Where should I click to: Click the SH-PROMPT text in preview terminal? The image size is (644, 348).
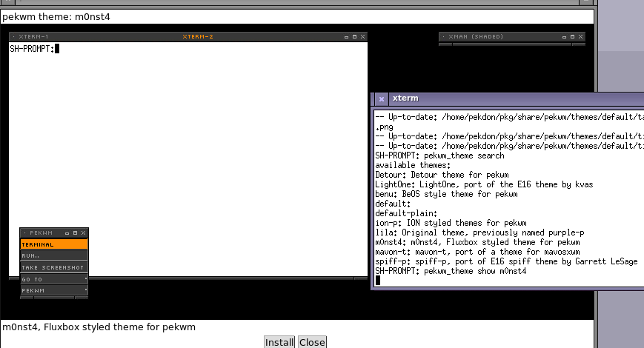(x=32, y=49)
